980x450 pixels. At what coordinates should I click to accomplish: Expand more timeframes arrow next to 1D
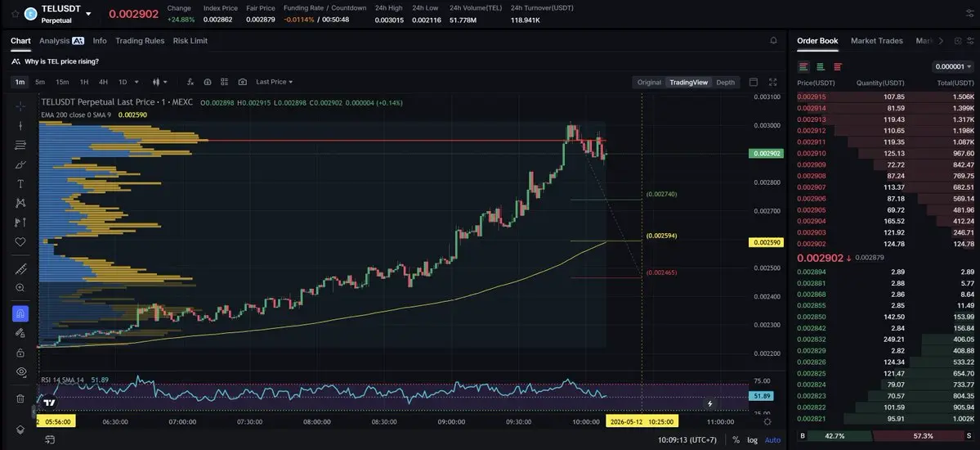136,82
